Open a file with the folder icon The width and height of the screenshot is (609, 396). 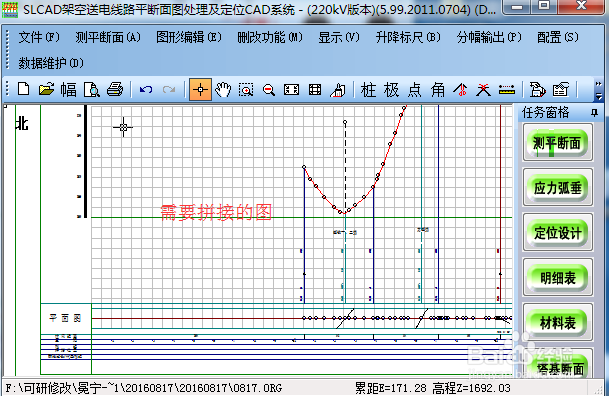(47, 90)
